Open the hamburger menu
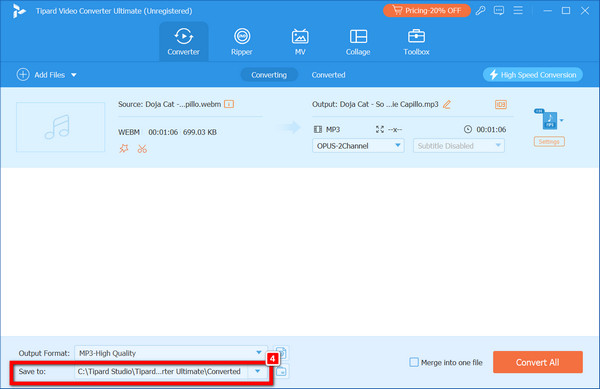Screen dimensions: 600x389 click(x=518, y=10)
